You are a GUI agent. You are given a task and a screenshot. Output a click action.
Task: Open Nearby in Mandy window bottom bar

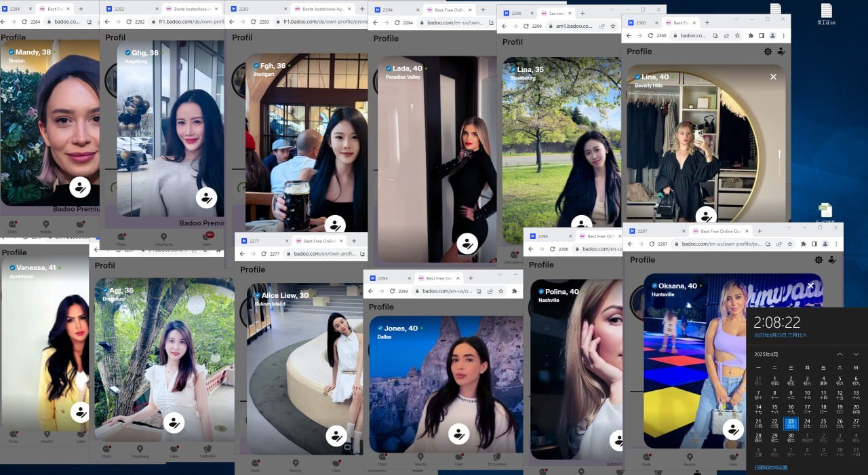point(46,227)
